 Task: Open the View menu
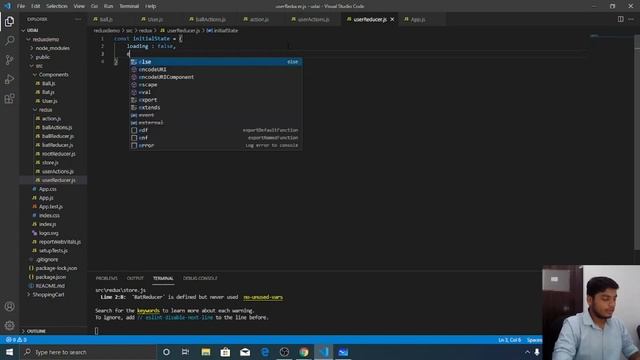click(79, 6)
